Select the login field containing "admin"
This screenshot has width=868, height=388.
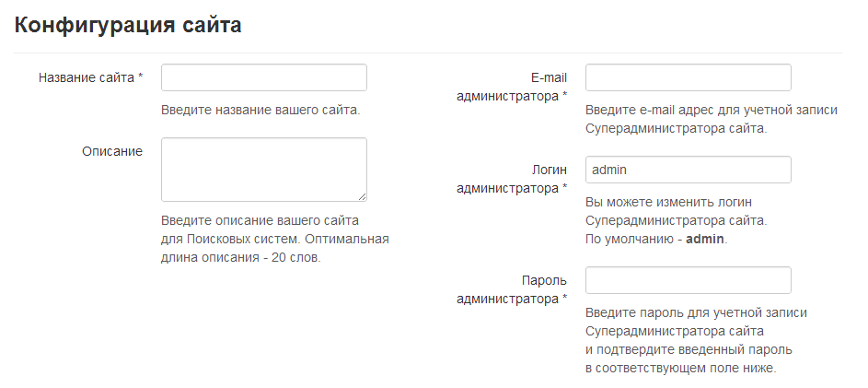click(x=689, y=170)
